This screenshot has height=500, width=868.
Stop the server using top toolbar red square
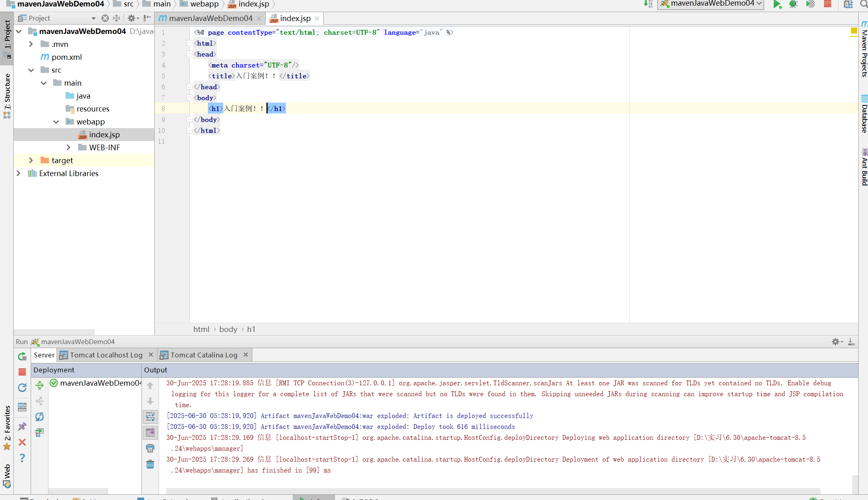click(x=828, y=4)
